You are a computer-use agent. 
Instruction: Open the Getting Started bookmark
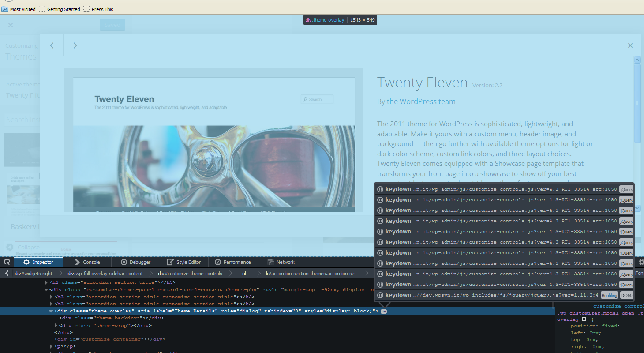tap(60, 9)
